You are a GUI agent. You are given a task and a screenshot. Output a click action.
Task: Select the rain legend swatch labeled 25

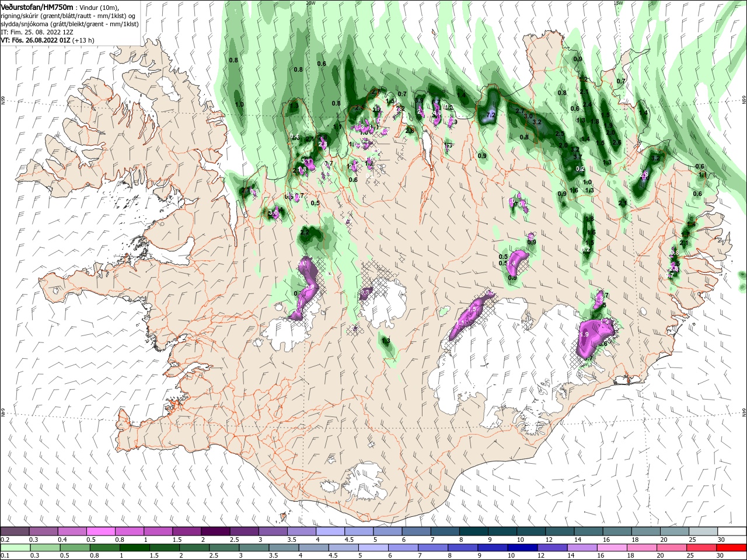[x=701, y=548]
